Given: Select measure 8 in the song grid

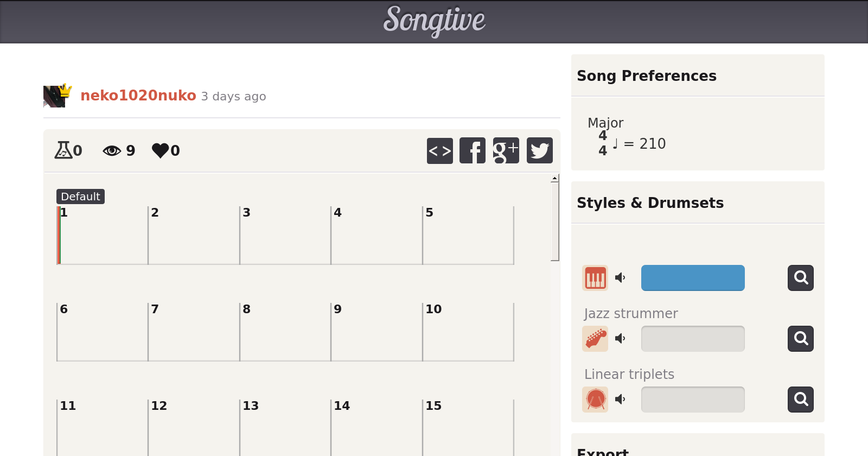Looking at the screenshot, I should [284, 332].
